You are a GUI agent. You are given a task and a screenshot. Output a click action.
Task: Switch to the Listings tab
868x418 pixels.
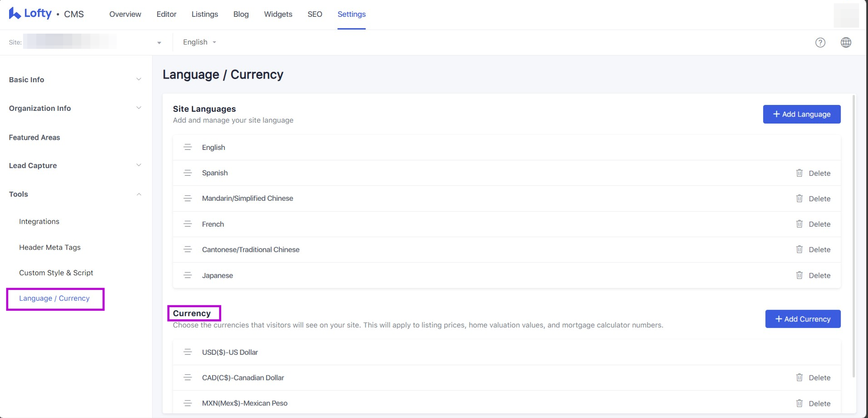click(x=204, y=14)
